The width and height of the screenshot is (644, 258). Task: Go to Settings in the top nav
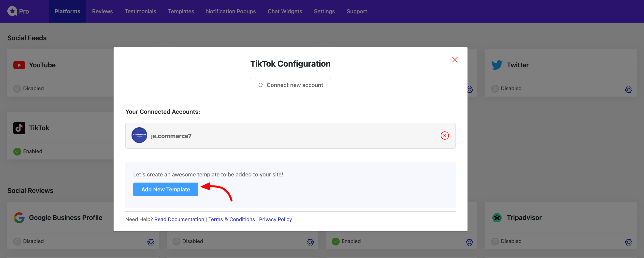pos(324,11)
